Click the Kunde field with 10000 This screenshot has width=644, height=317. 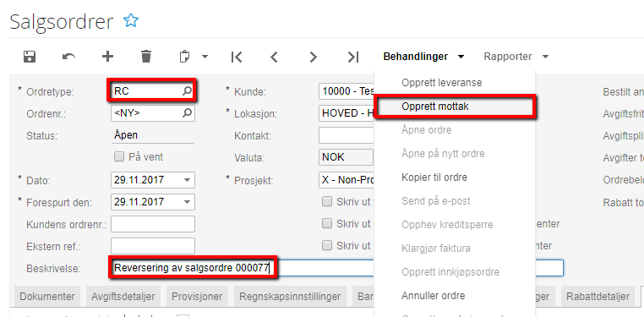(x=346, y=91)
